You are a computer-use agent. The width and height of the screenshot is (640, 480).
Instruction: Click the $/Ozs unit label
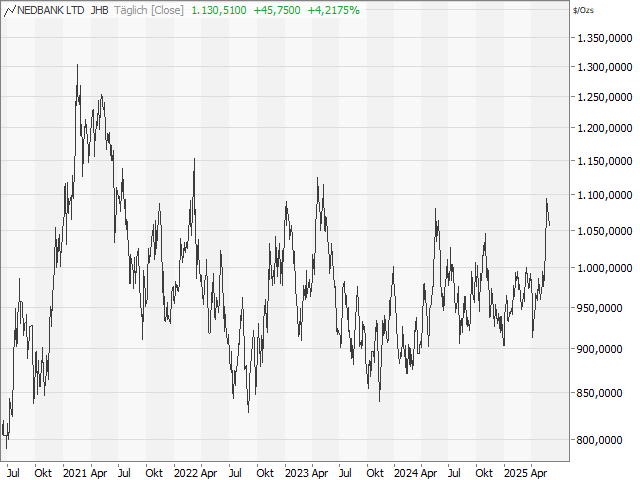click(x=583, y=11)
